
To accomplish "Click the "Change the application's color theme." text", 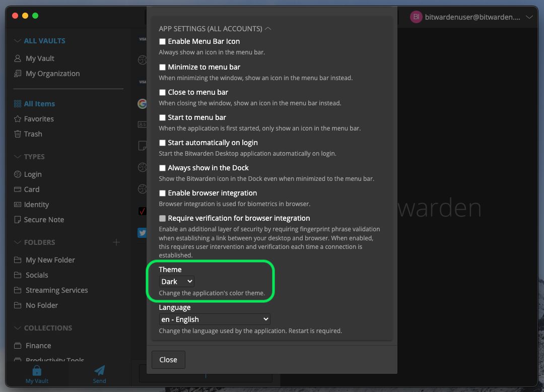I will 212,293.
